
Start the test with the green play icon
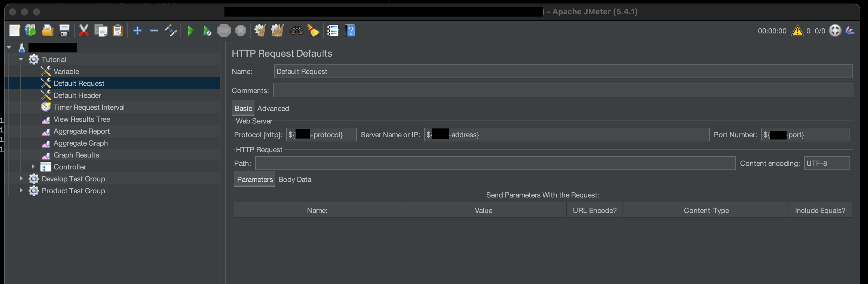190,31
